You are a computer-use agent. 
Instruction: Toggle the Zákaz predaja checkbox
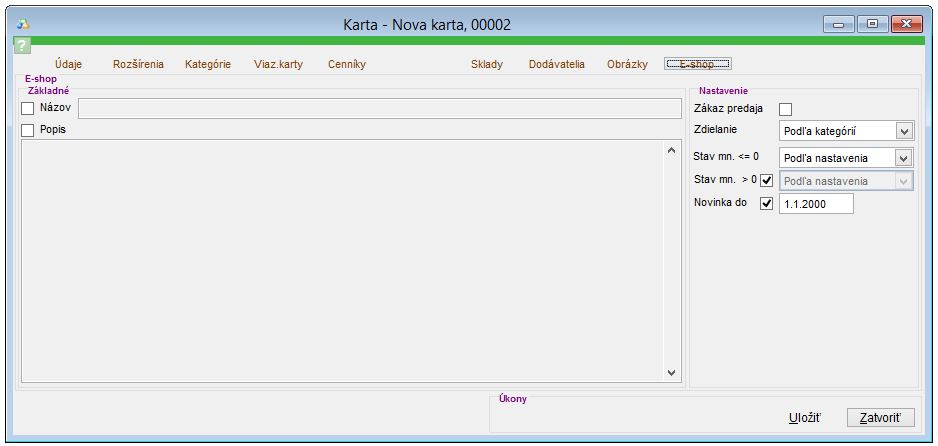[785, 109]
